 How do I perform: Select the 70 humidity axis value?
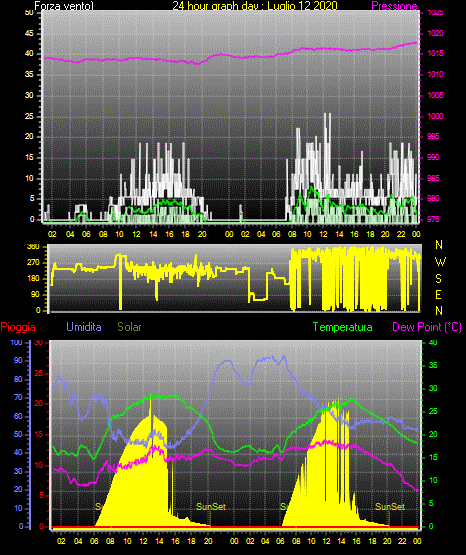coord(18,397)
